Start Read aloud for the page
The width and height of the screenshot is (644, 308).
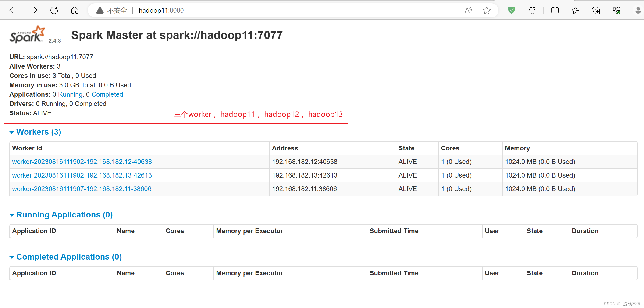pos(468,10)
